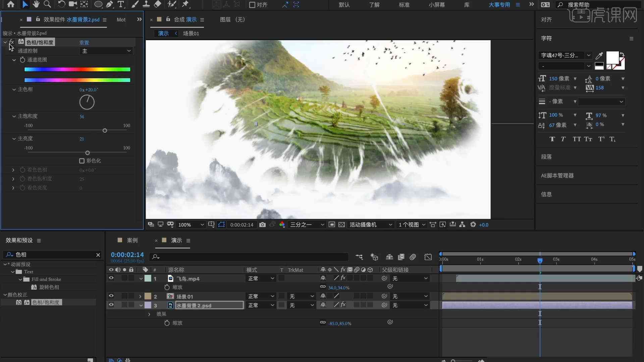Toggle mask and shape path visibility icon
Viewport: 644px width, 362px height.
click(x=221, y=225)
